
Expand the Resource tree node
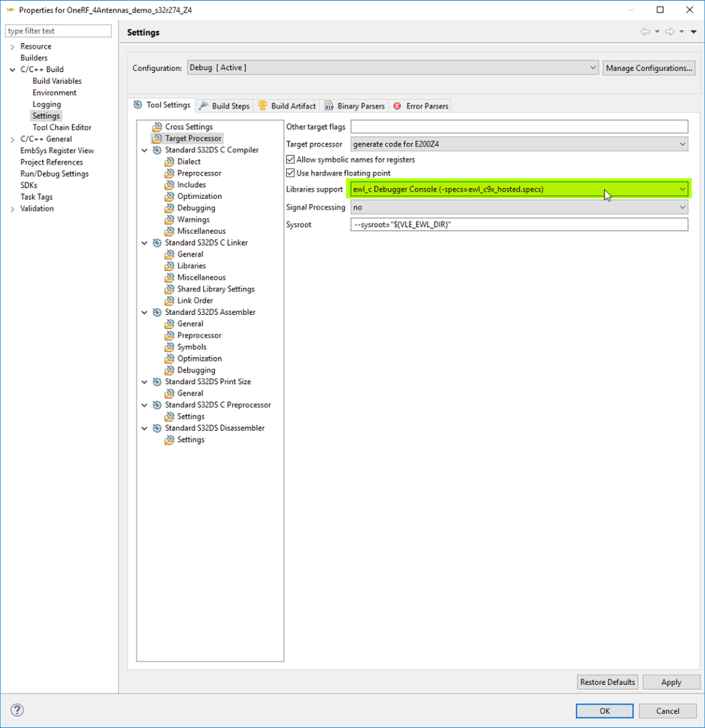pos(12,47)
